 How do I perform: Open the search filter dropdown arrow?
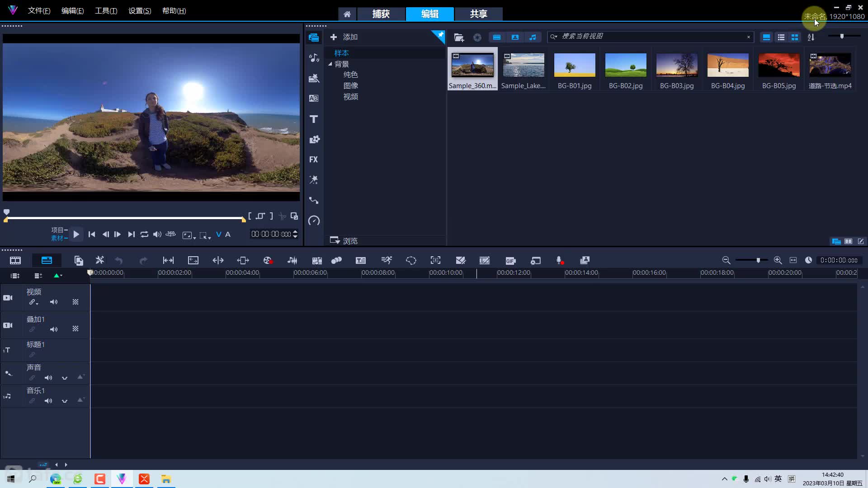tap(554, 37)
